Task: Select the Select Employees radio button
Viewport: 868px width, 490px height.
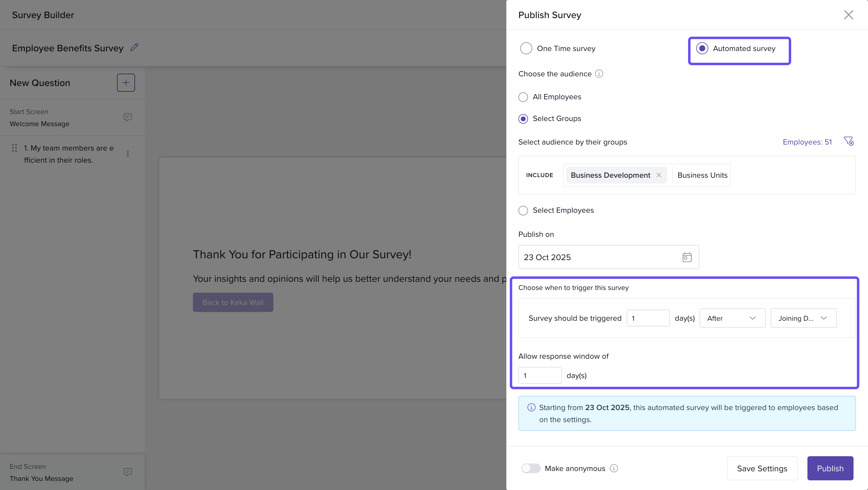Action: tap(523, 210)
